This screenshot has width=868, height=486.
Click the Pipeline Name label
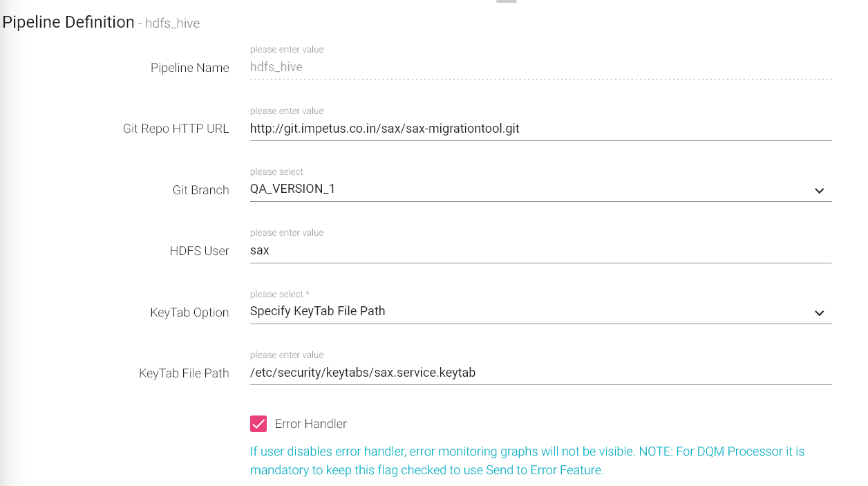pyautogui.click(x=190, y=68)
